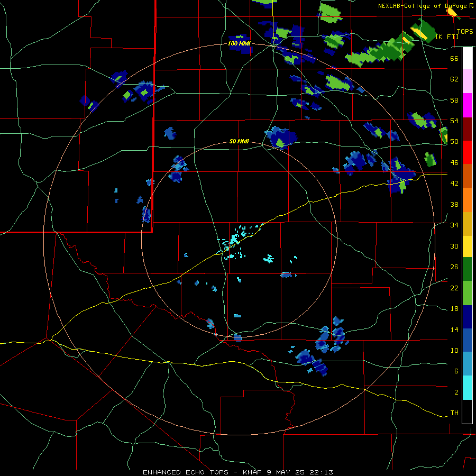Click the 66 value on the scale

454,58
